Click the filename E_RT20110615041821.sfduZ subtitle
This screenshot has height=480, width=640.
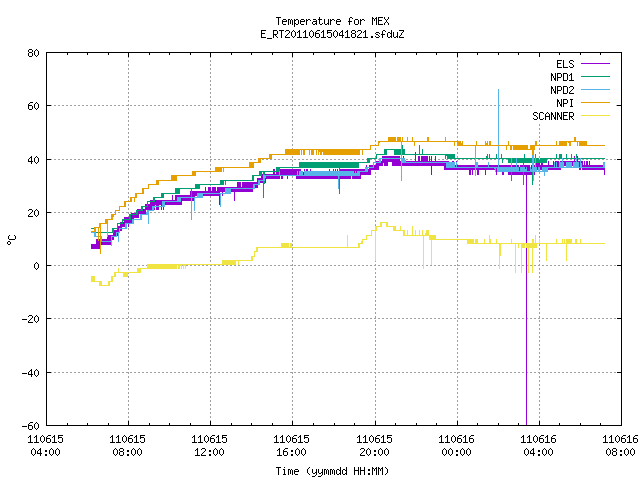pos(332,34)
